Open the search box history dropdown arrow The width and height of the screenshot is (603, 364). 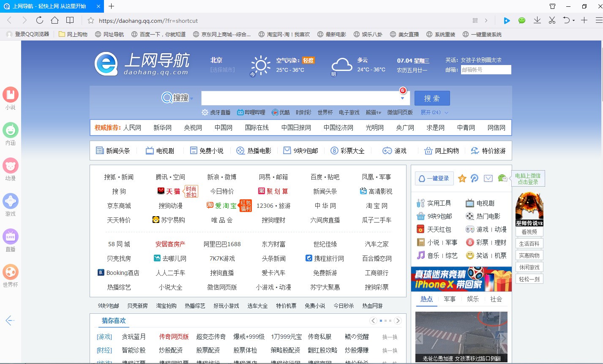click(x=403, y=98)
